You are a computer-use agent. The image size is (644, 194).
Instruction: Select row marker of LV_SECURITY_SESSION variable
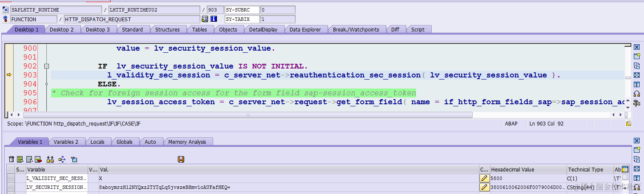pos(11,187)
